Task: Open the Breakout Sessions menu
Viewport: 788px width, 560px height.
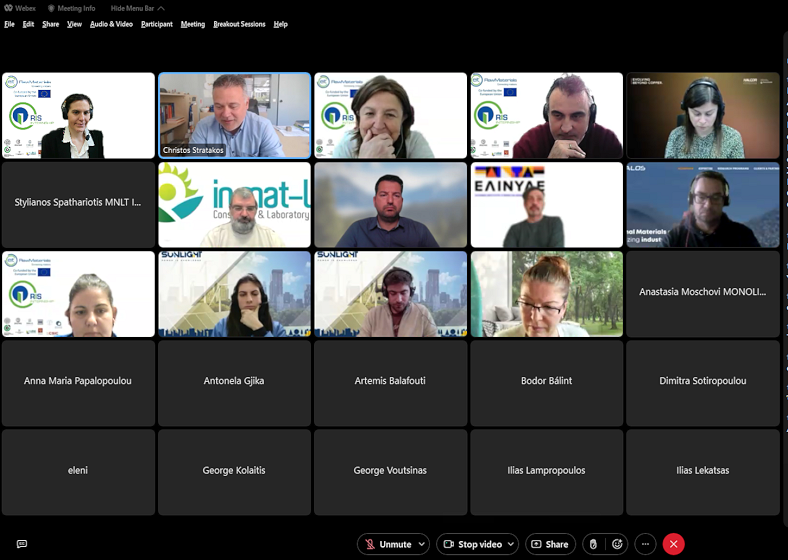Action: 239,24
